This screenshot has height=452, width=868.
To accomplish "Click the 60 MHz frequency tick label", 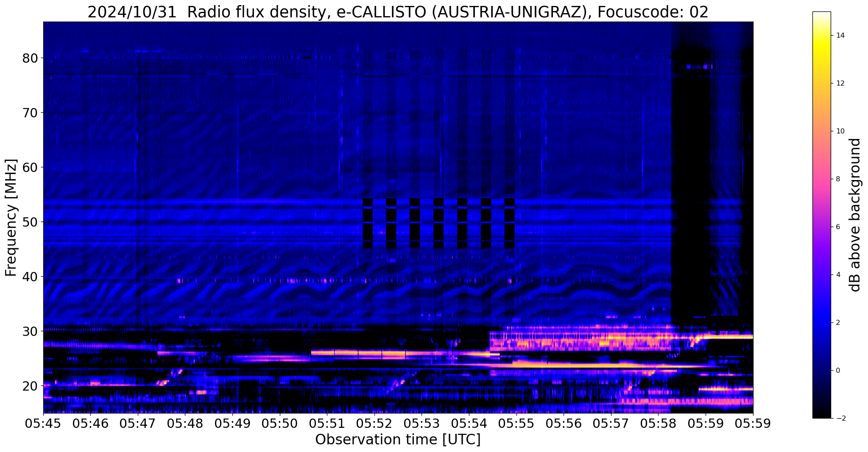I will 30,167.
